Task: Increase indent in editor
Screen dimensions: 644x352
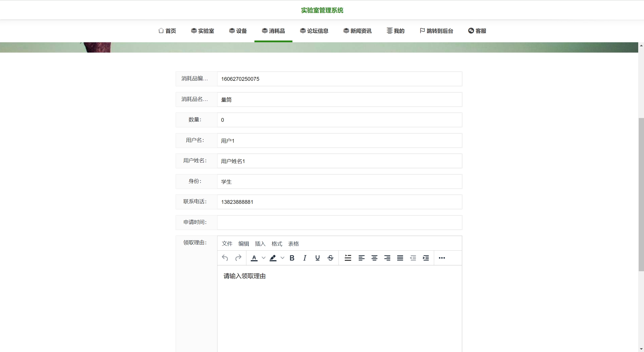Action: (426, 258)
